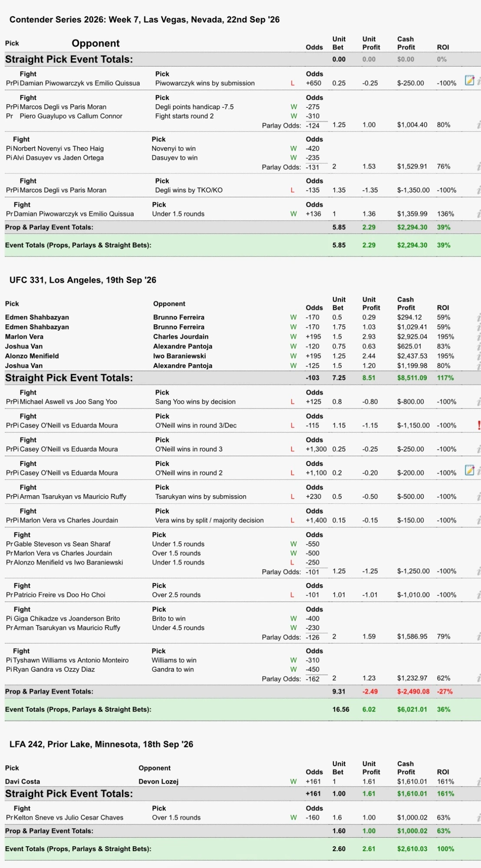
Task: Click the Novenyi to win pick
Action: [x=174, y=149]
